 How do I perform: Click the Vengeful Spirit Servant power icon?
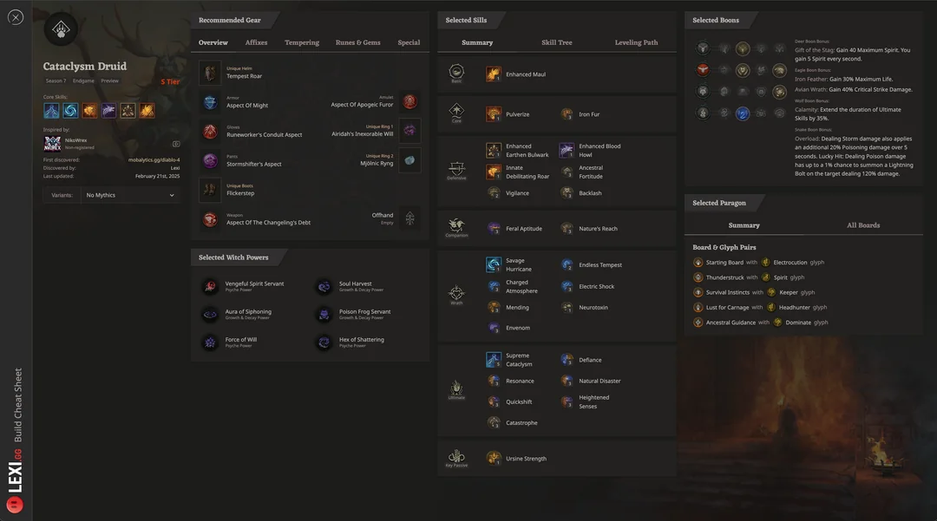tap(210, 286)
